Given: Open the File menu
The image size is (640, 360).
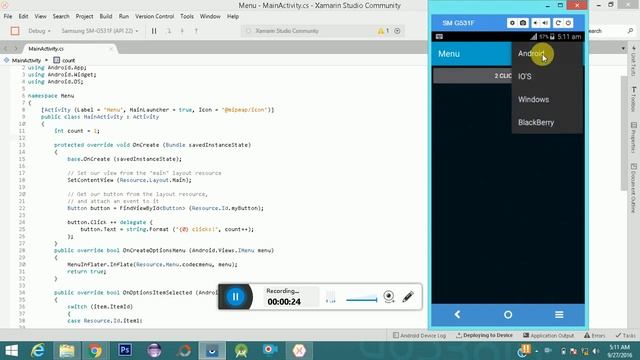Looking at the screenshot, I should pyautogui.click(x=8, y=16).
